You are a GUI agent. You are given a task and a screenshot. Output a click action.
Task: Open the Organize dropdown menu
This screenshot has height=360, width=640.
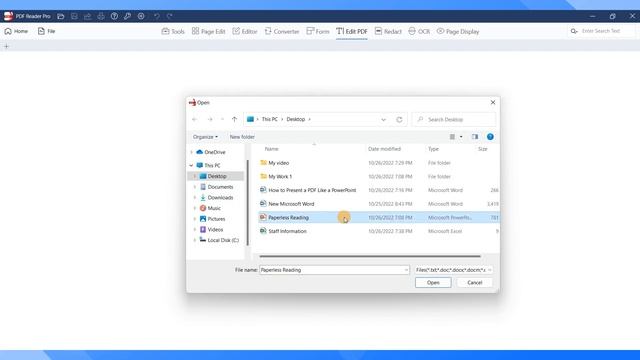(205, 137)
